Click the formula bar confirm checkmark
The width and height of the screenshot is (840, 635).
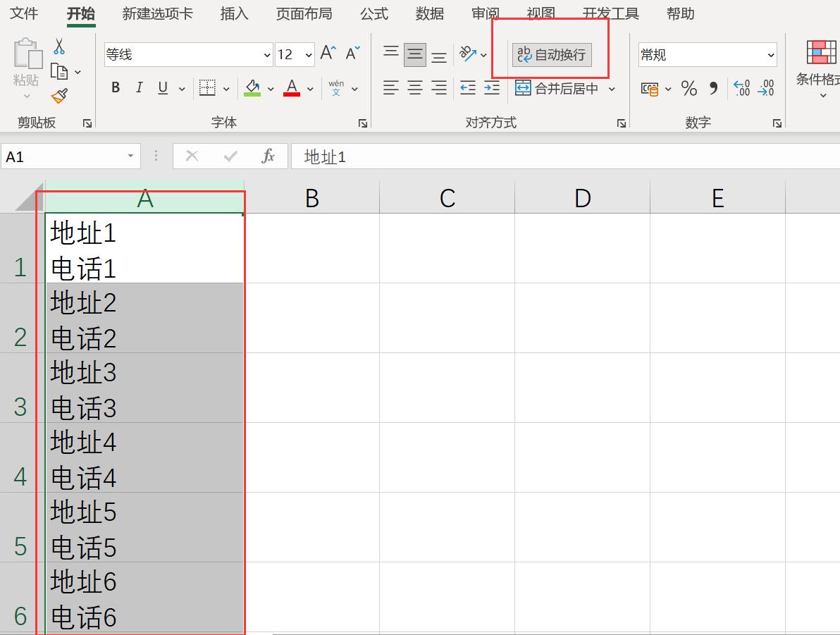(x=230, y=156)
